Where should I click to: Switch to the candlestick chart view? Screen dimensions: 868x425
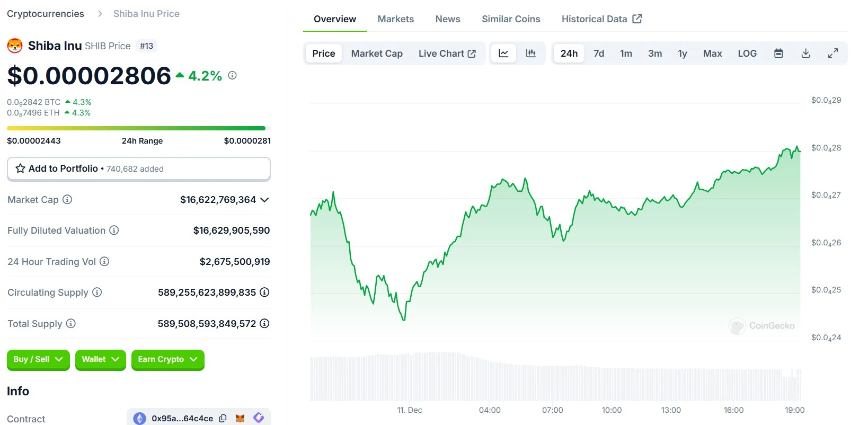pos(530,54)
